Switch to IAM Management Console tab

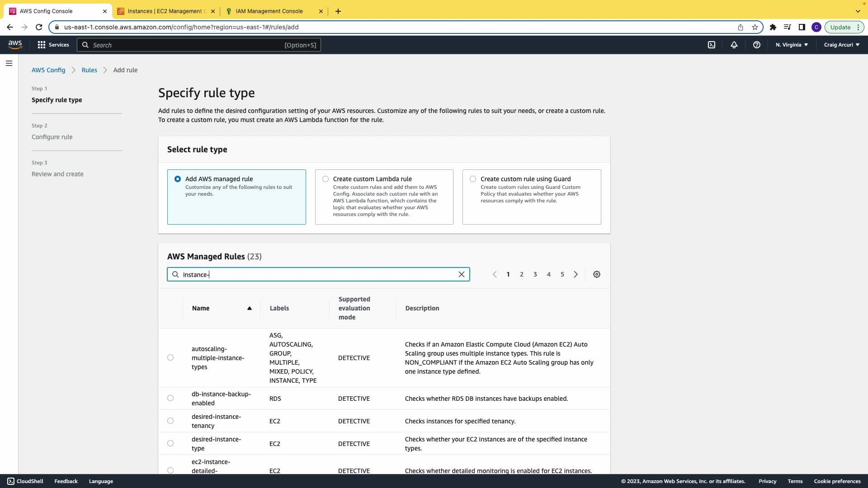(x=269, y=11)
